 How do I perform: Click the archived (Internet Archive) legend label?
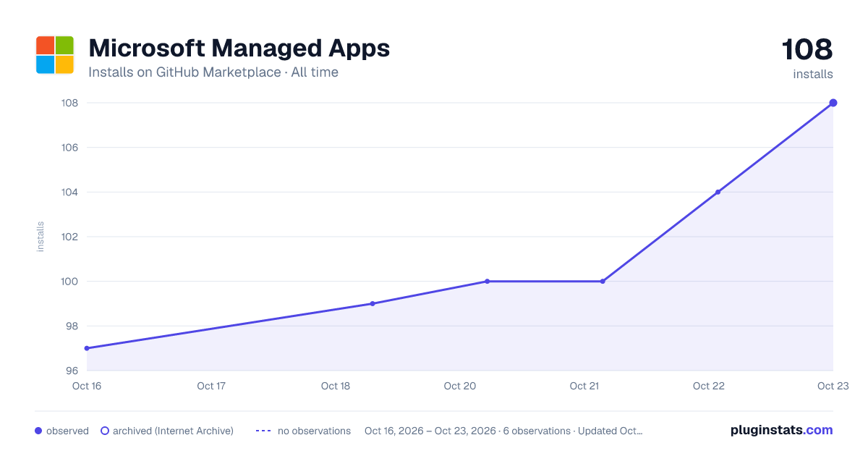(173, 431)
